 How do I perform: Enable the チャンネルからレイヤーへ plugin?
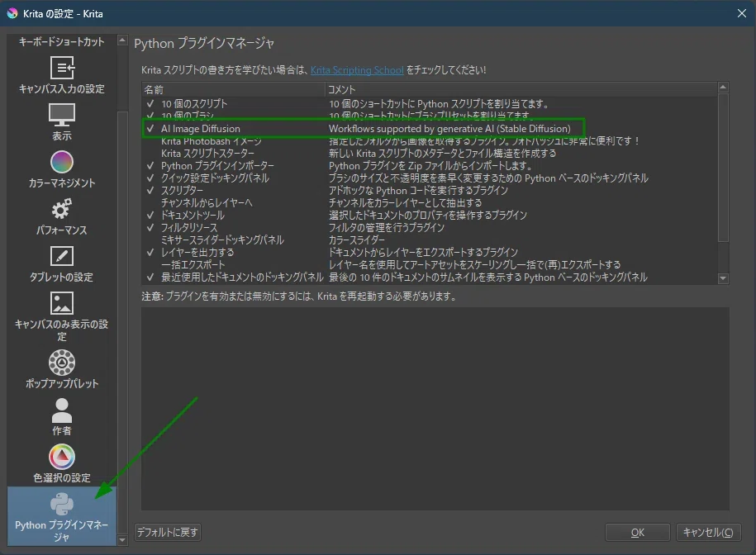tap(150, 203)
